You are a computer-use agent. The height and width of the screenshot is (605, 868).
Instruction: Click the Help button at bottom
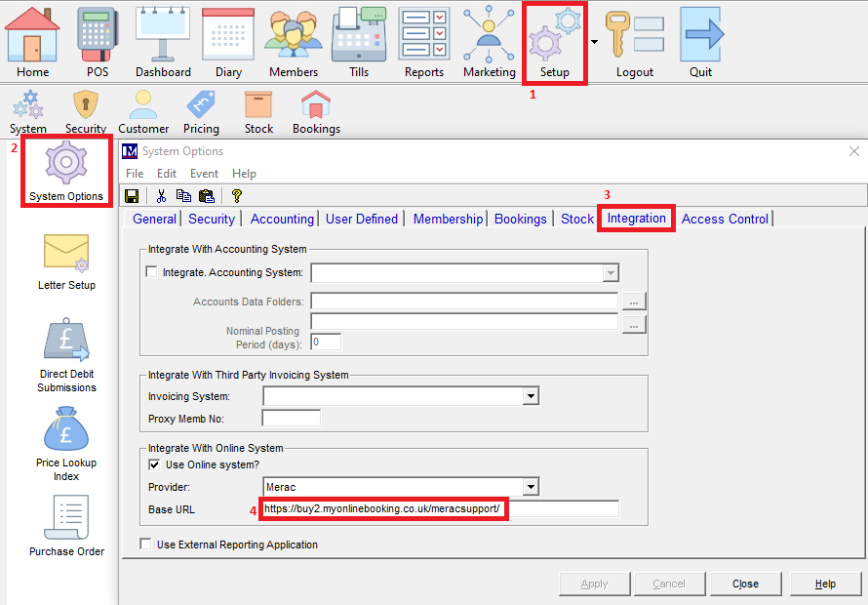click(x=825, y=584)
